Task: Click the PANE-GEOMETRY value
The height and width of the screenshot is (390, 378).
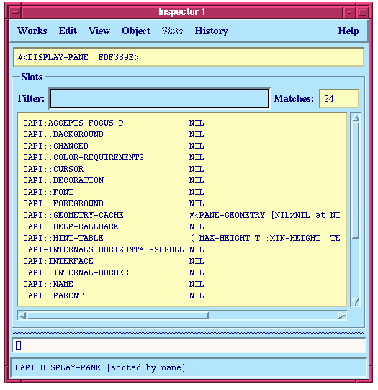Action: [265, 215]
